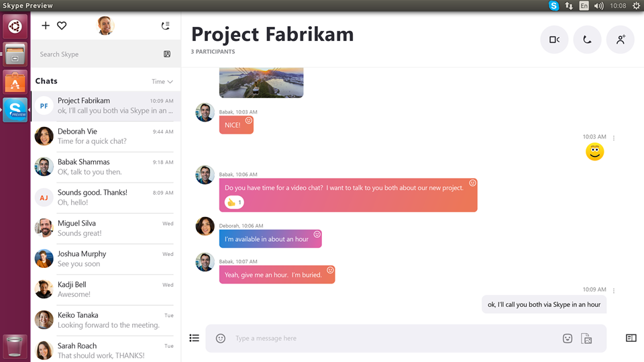644x362 pixels.
Task: Click the 'ok, I'll call you both' message bubble
Action: [544, 304]
